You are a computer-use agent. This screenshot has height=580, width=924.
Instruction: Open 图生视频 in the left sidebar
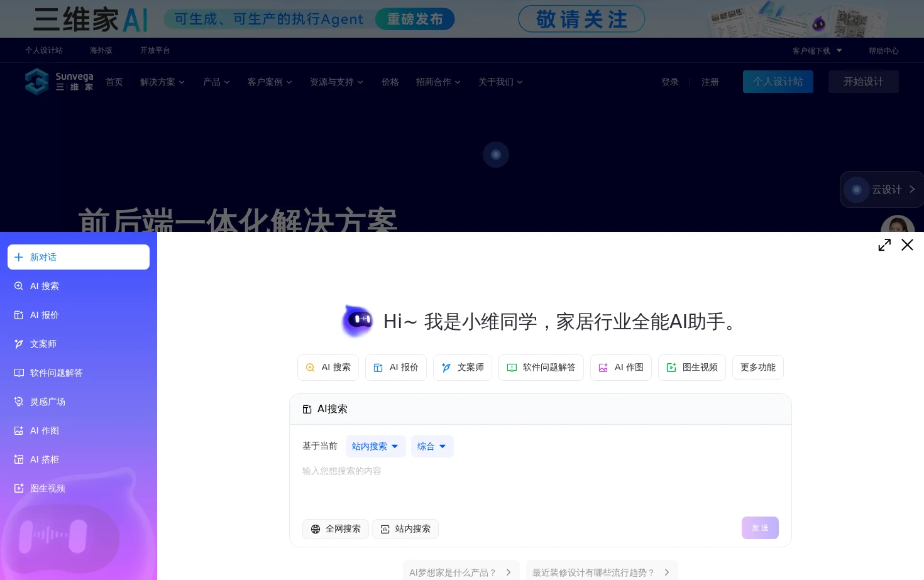point(79,488)
